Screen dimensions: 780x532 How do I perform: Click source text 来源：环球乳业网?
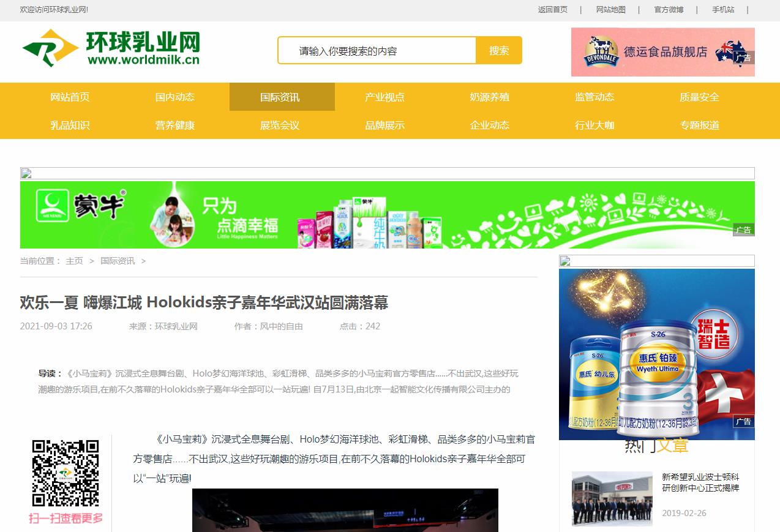pos(163,326)
